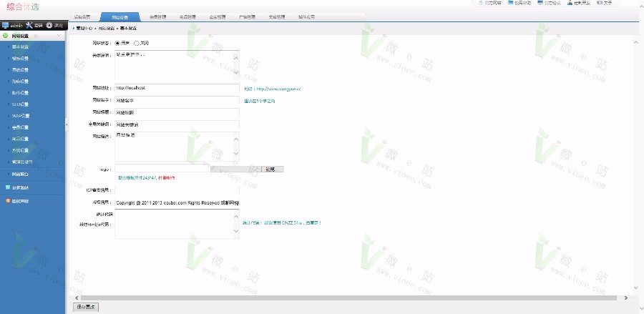Click the 综合优选 site logo

23,7
